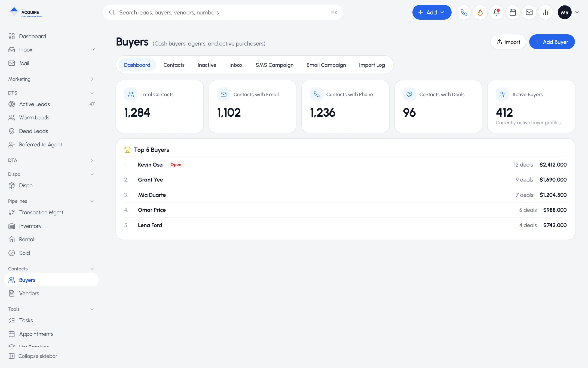The height and width of the screenshot is (368, 588).
Task: Click the Contacts with Deals handshake icon
Action: 409,94
